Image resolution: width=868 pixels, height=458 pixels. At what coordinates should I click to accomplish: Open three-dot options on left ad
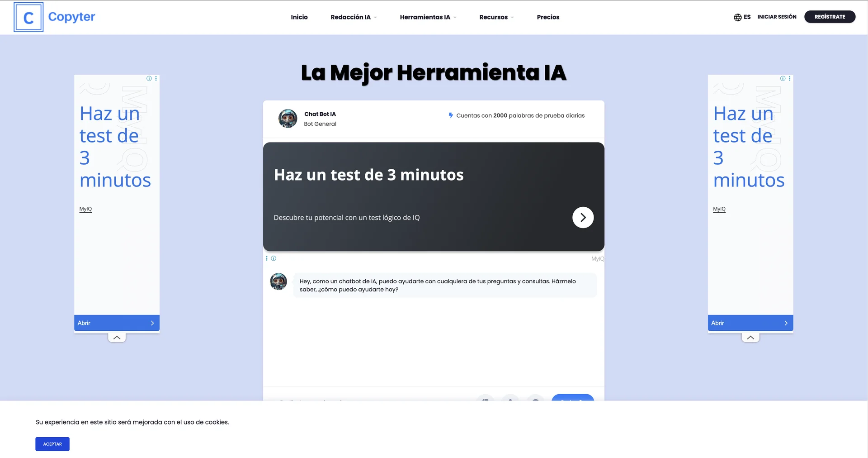[x=156, y=79]
